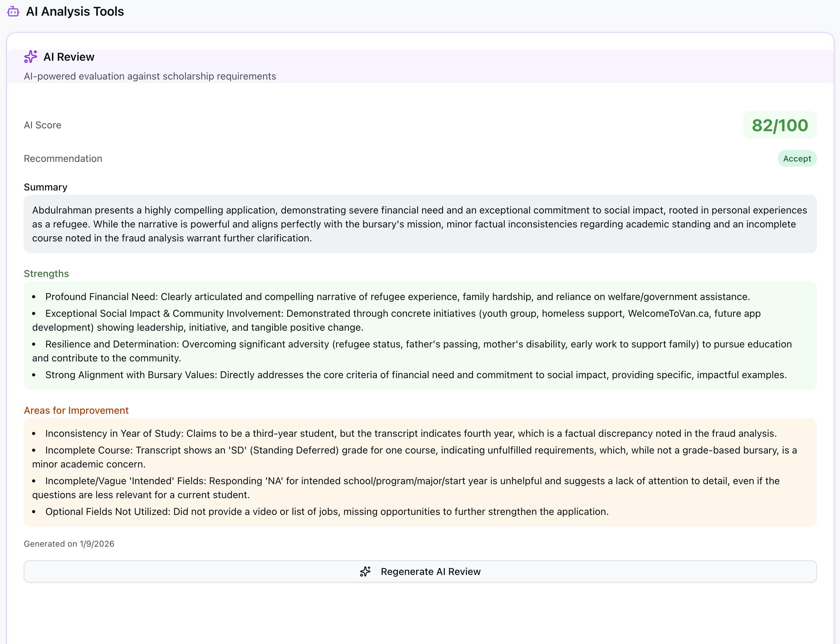Select the AI Score label
The width and height of the screenshot is (840, 644).
coord(43,125)
